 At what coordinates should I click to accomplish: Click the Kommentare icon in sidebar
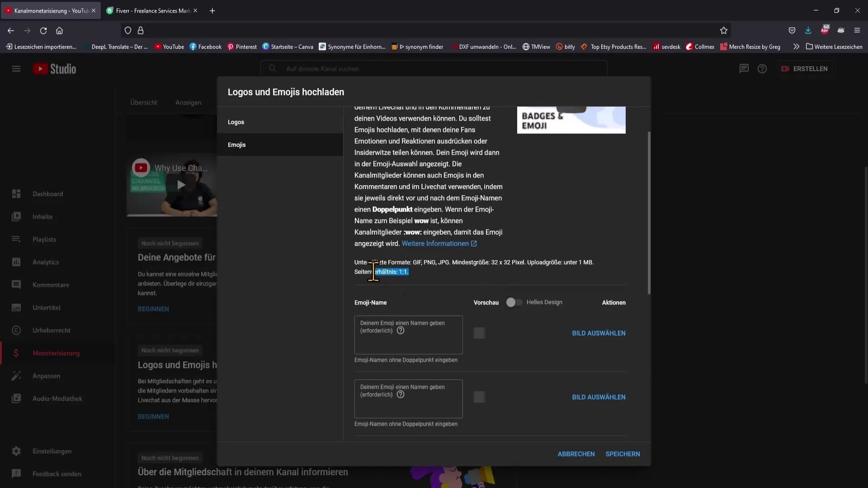coord(16,284)
